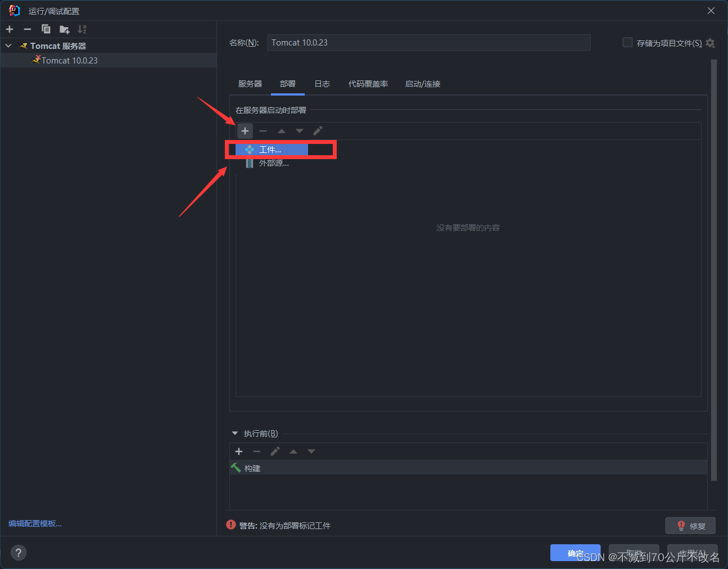The width and height of the screenshot is (728, 569).
Task: Remove the selected run configuration
Action: point(27,29)
